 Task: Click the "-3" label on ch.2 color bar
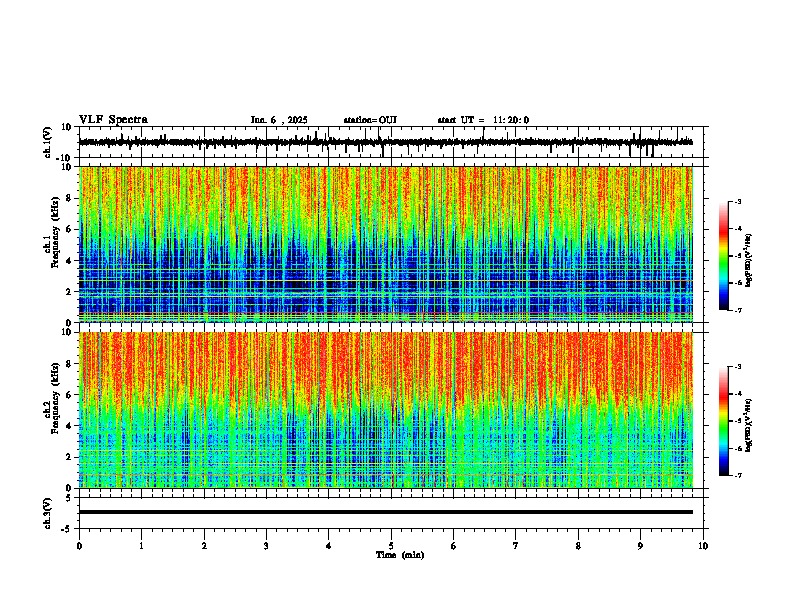coord(737,367)
